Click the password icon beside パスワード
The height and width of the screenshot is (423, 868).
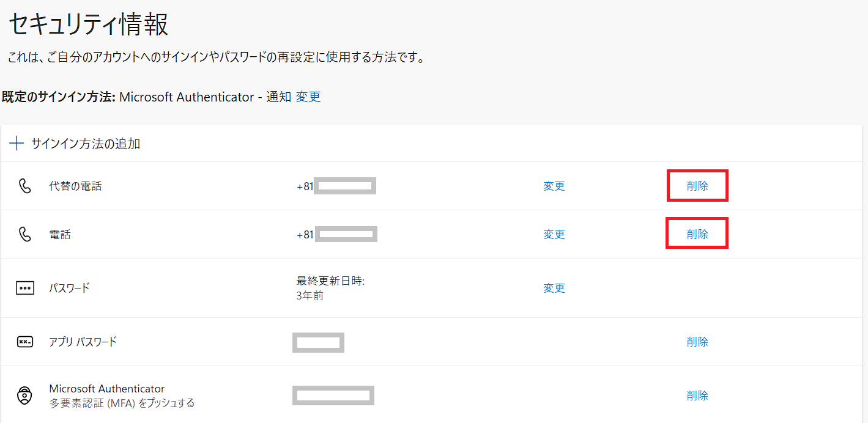pyautogui.click(x=25, y=288)
